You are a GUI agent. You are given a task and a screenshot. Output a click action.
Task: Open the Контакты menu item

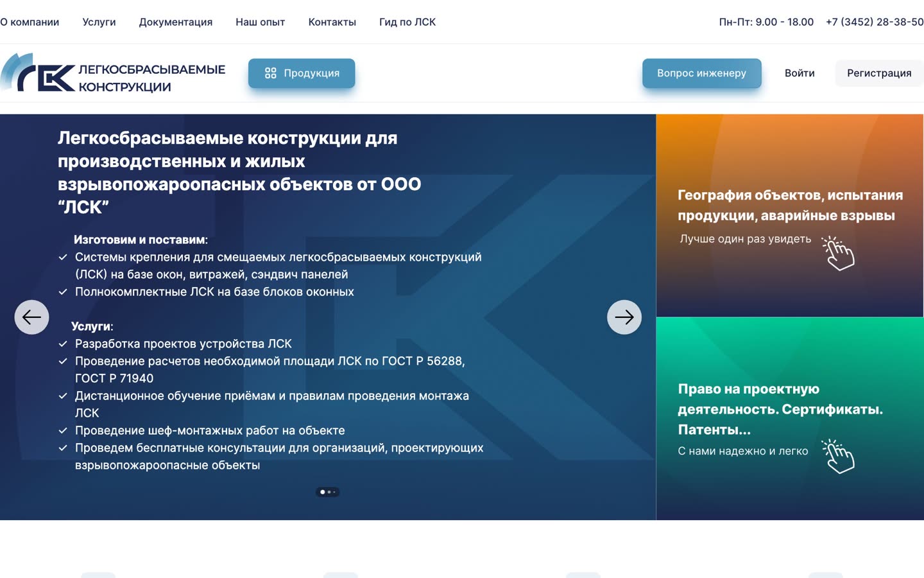tap(332, 22)
